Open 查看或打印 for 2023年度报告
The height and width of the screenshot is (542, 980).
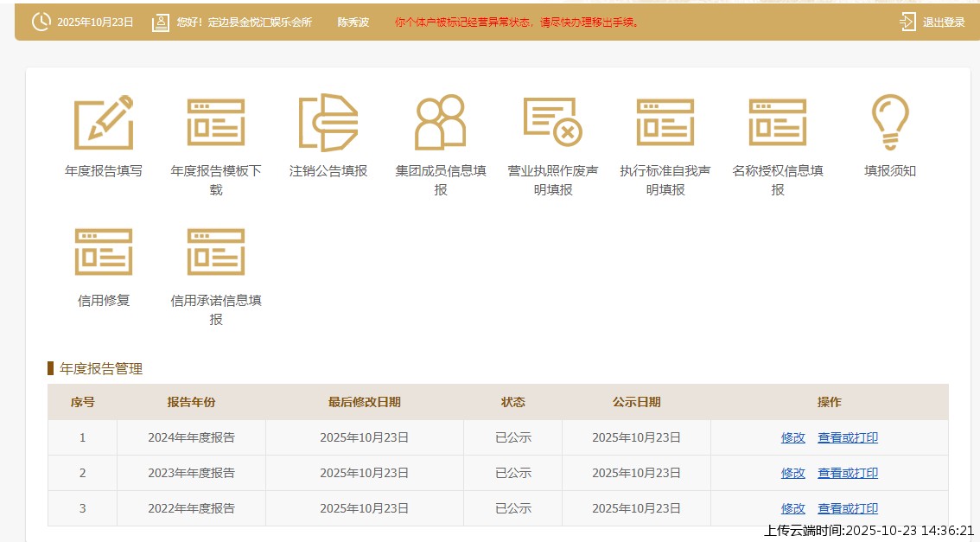coord(848,474)
